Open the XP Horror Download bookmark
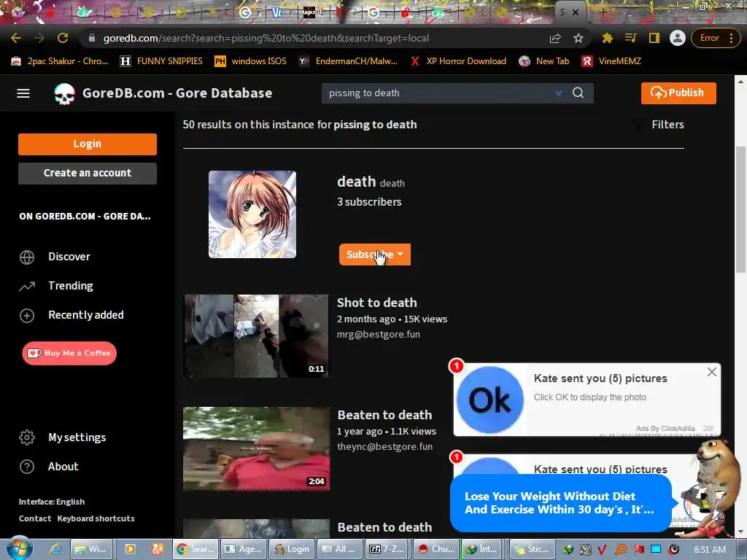Viewport: 747px width, 560px height. pos(459,61)
